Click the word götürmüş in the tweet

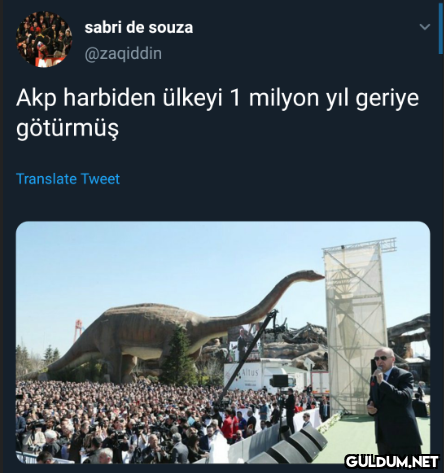tap(67, 128)
